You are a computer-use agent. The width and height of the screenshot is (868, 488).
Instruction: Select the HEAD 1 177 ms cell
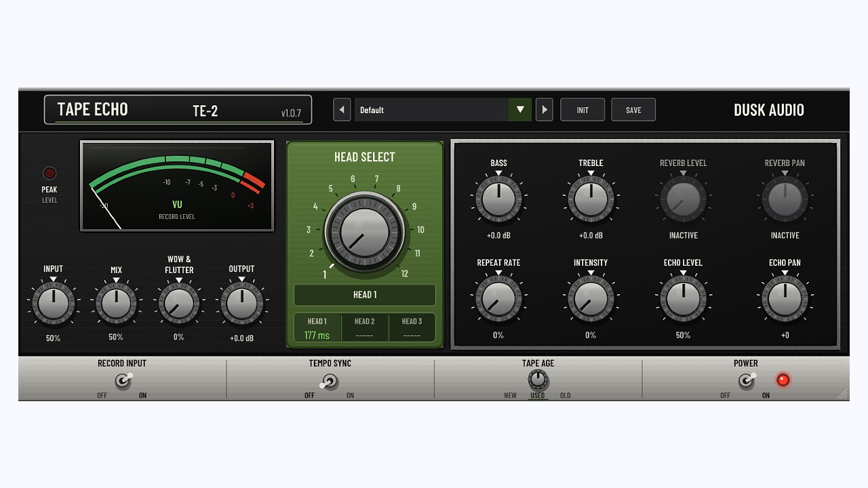pyautogui.click(x=317, y=328)
